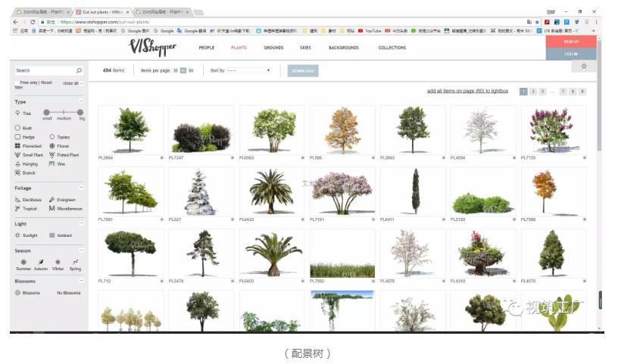618x364 pixels.
Task: Click close all to collapse filters
Action: (x=73, y=83)
